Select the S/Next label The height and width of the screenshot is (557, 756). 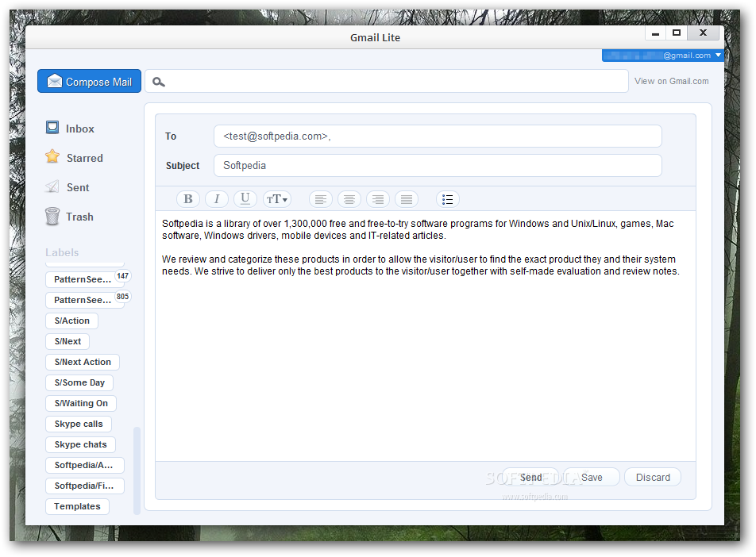point(67,341)
